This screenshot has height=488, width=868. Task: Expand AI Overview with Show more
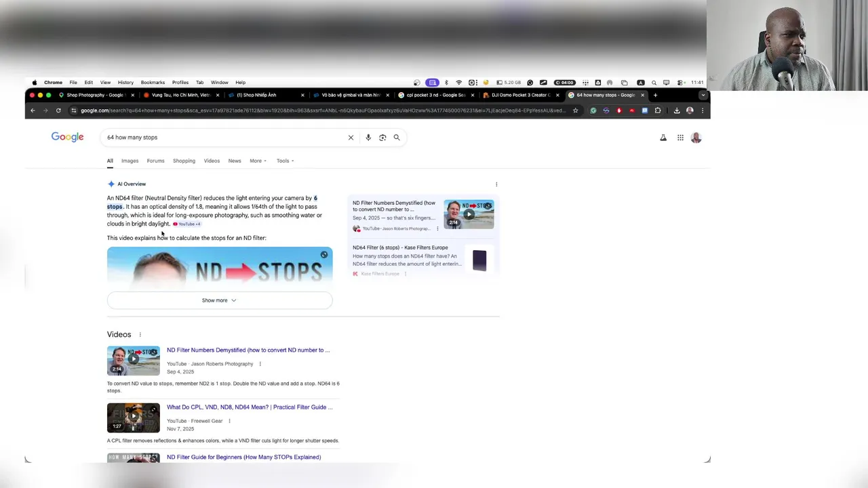(x=220, y=300)
